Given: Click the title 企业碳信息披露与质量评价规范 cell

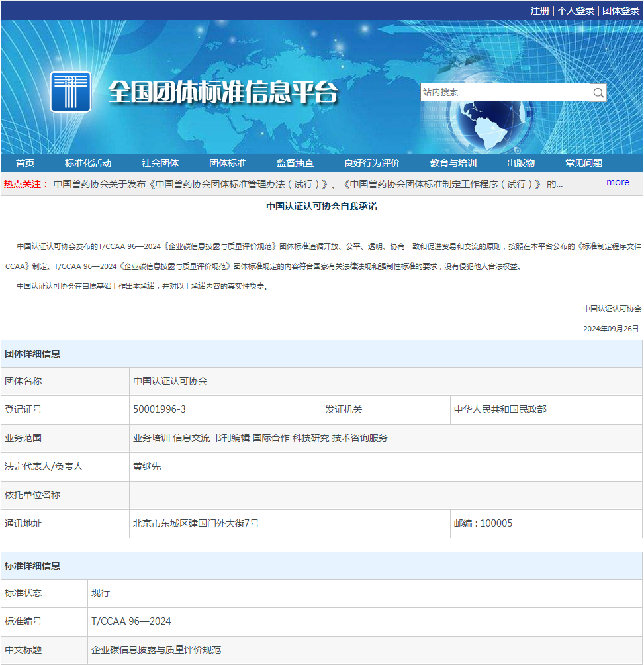Looking at the screenshot, I should 365,650.
